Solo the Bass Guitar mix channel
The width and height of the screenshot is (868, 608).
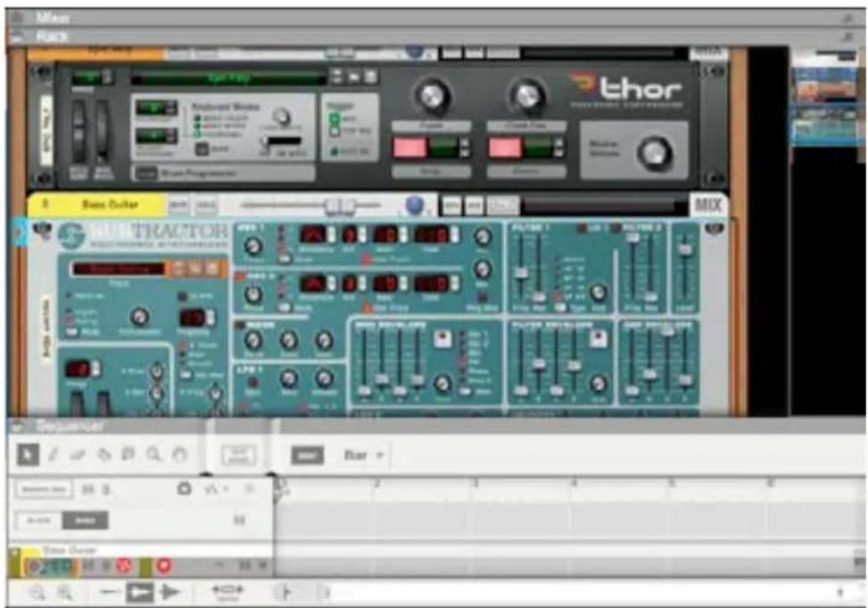[205, 205]
